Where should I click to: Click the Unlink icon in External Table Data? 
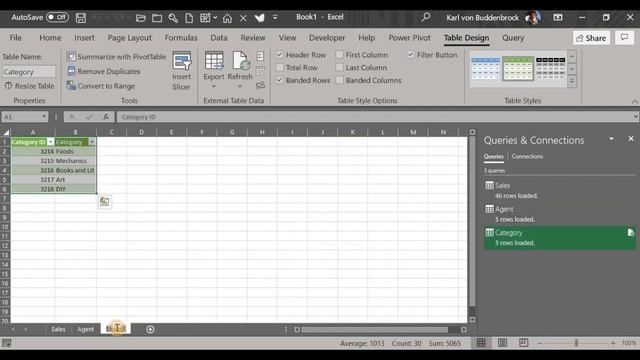pos(260,86)
